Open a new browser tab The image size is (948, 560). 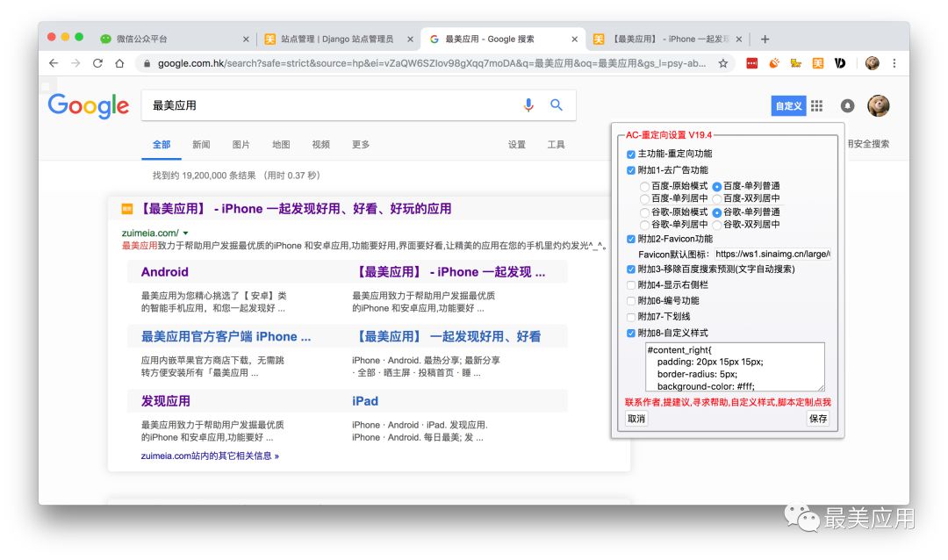pos(765,39)
